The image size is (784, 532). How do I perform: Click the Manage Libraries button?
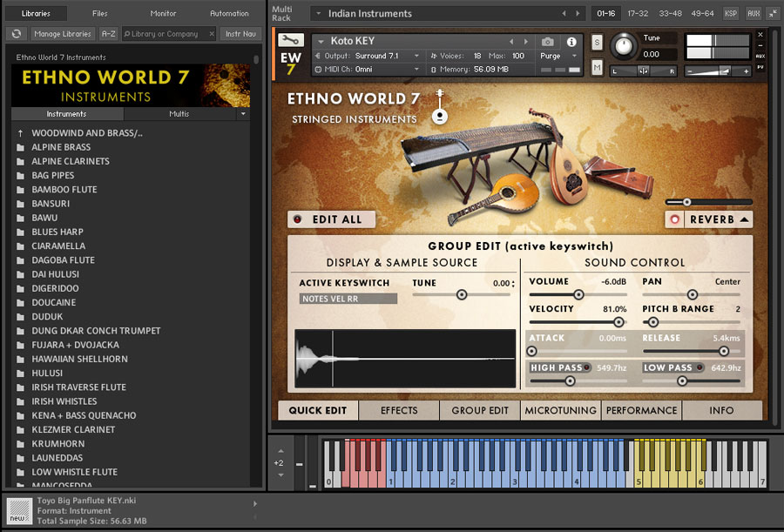pyautogui.click(x=63, y=34)
